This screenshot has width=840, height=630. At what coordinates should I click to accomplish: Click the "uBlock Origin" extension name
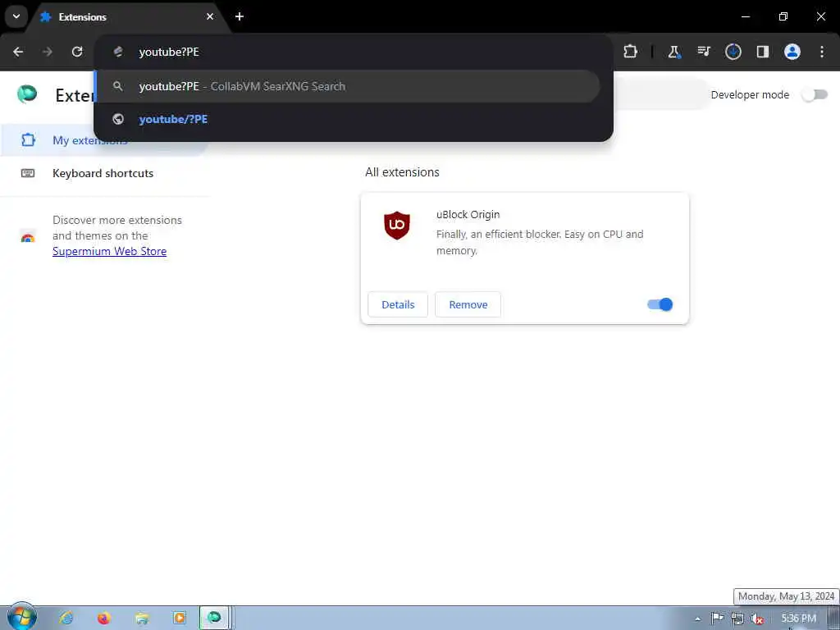[x=468, y=214]
